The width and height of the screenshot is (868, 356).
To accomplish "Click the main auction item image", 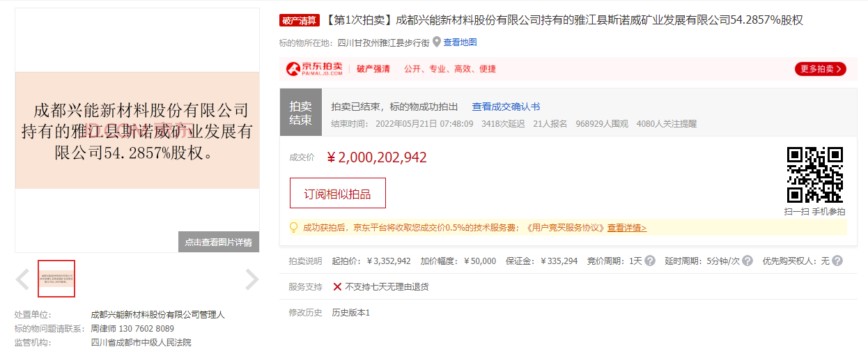I will [x=137, y=130].
